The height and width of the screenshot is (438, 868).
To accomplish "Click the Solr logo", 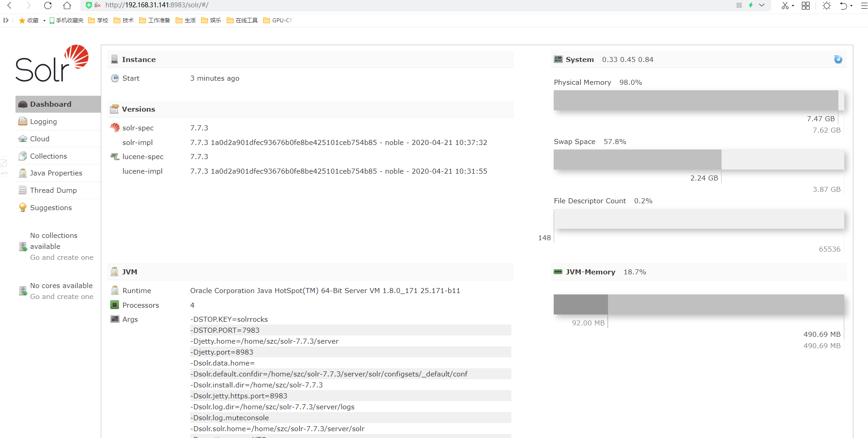I will 52,63.
